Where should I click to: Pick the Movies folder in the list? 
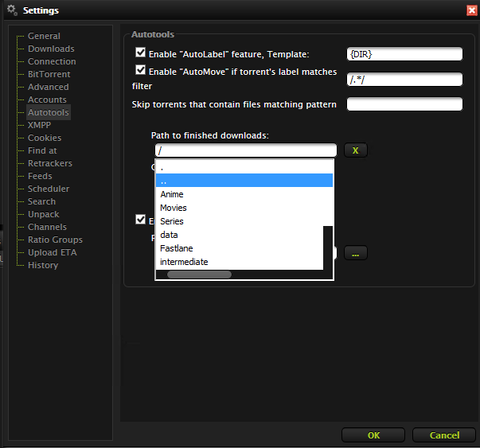click(244, 208)
